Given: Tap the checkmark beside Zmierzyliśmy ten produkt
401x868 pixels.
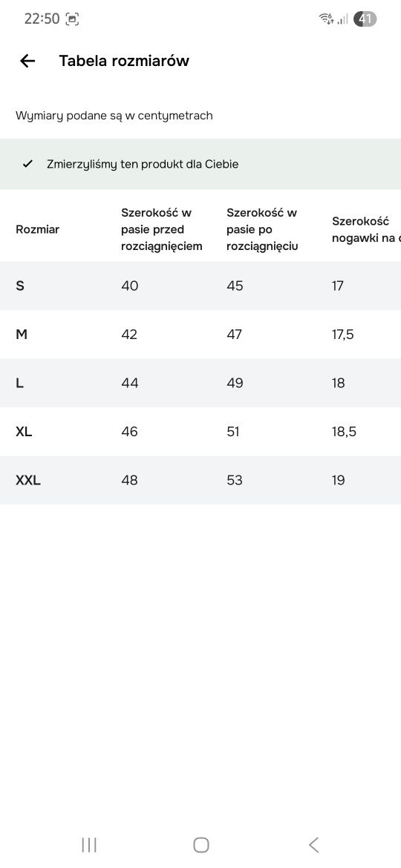Looking at the screenshot, I should [27, 165].
